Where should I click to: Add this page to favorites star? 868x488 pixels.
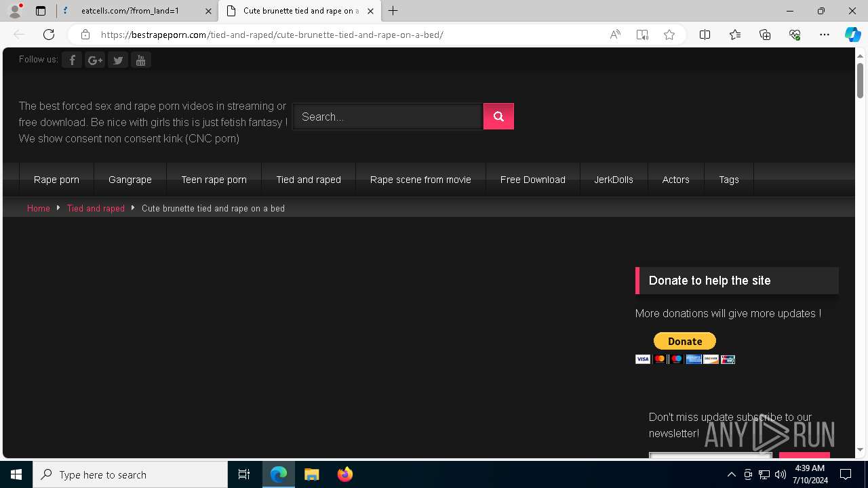[x=669, y=35]
